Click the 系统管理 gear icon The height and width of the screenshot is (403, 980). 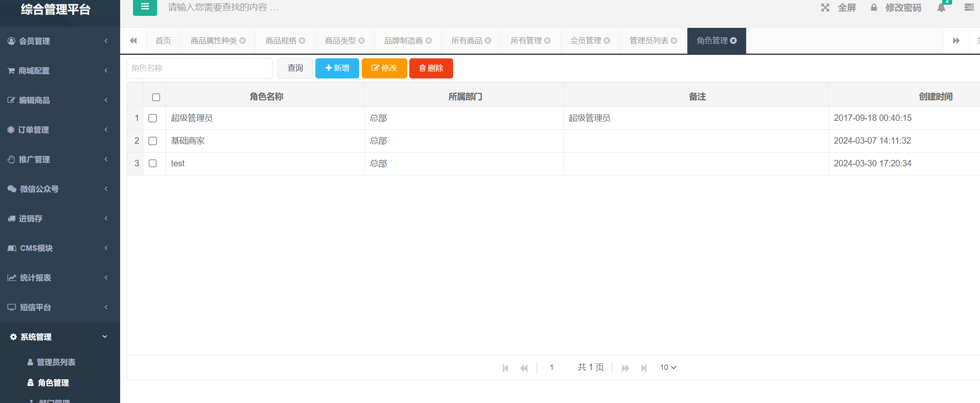point(13,337)
